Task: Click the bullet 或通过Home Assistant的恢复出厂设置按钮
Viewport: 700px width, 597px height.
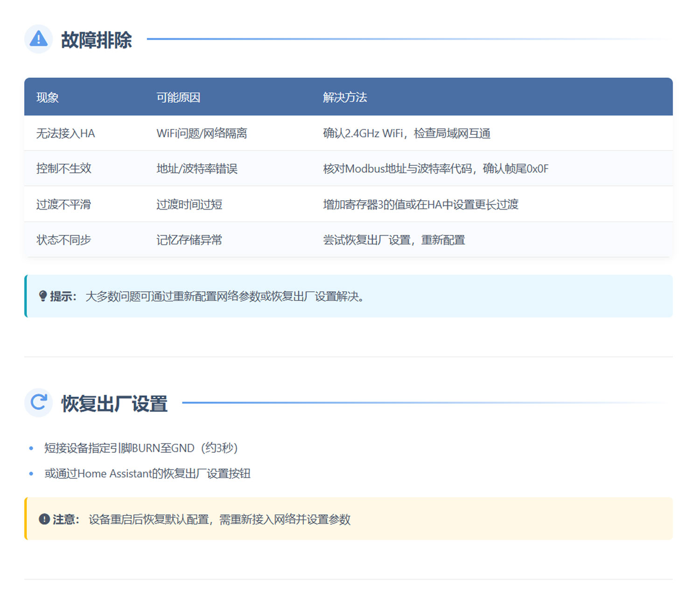Action: 147,474
